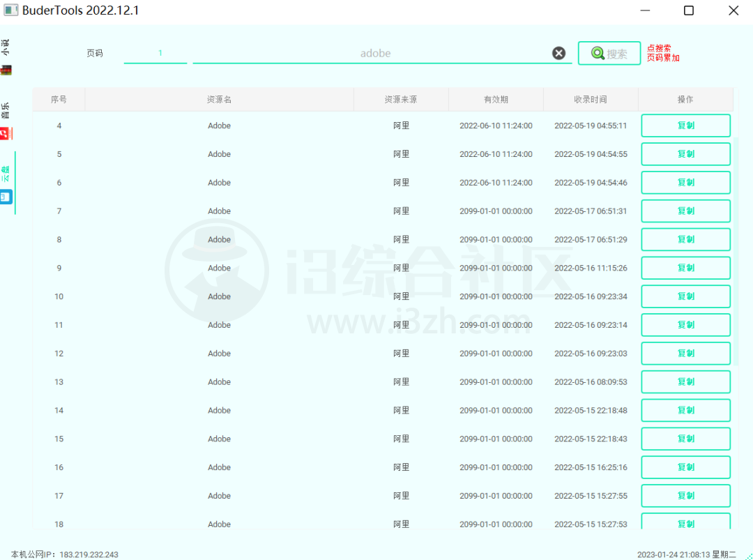The height and width of the screenshot is (560, 753).
Task: Click the 搜索 search button
Action: 609,53
